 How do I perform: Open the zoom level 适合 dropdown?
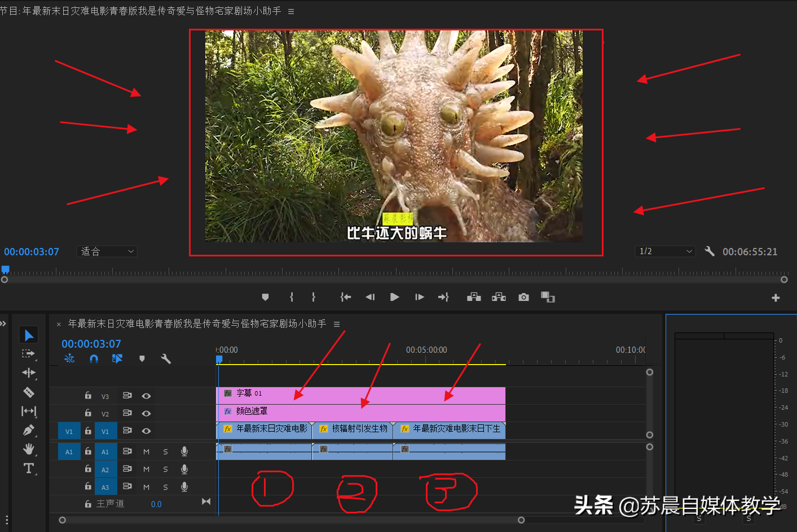(107, 251)
